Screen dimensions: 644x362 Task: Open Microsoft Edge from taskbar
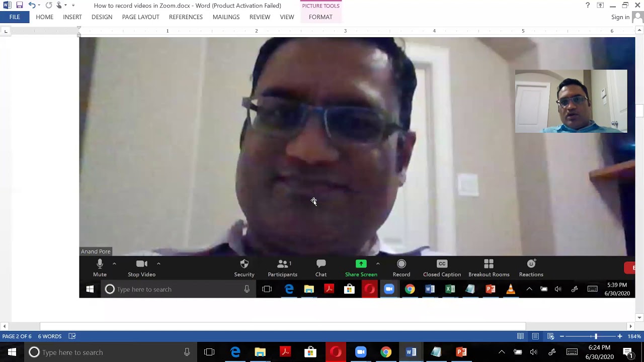[x=235, y=352]
